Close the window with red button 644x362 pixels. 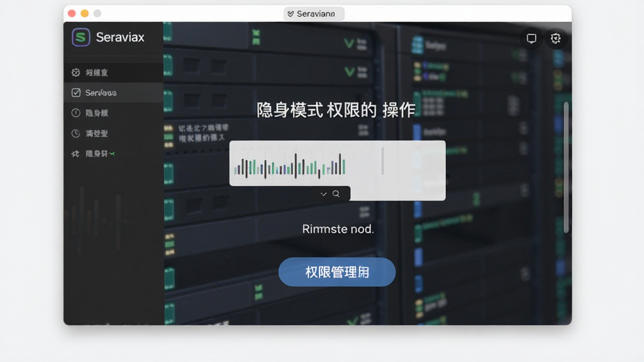pos(72,14)
